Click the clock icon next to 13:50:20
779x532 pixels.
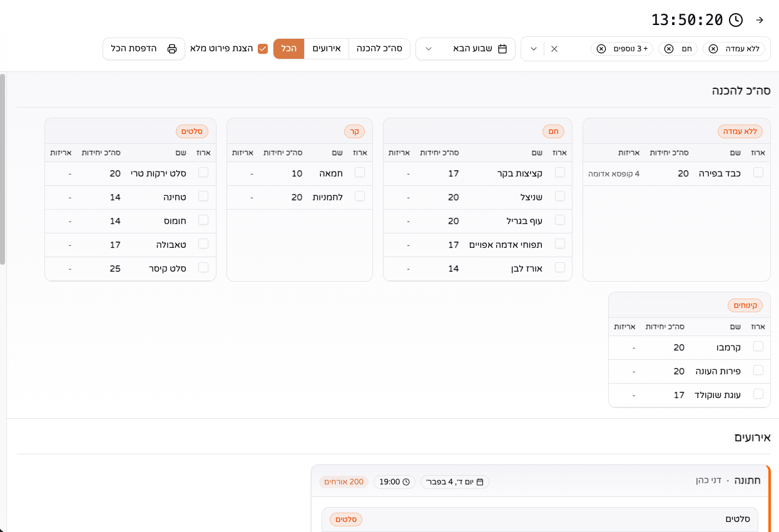point(736,19)
